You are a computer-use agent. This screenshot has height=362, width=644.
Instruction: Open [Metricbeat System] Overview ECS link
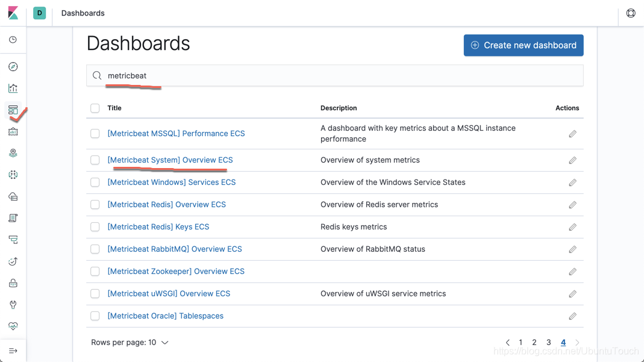[x=170, y=160]
